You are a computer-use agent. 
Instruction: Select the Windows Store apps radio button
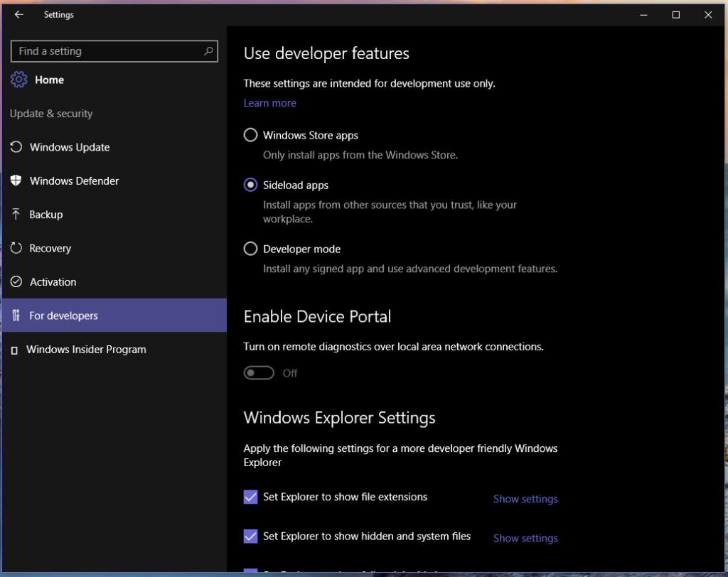(250, 135)
